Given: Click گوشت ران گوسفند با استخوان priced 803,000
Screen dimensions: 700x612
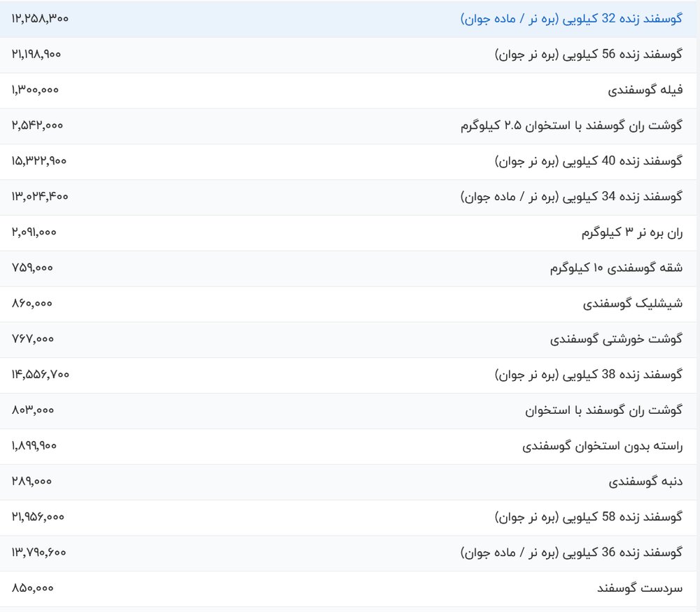Looking at the screenshot, I should [x=603, y=411].
